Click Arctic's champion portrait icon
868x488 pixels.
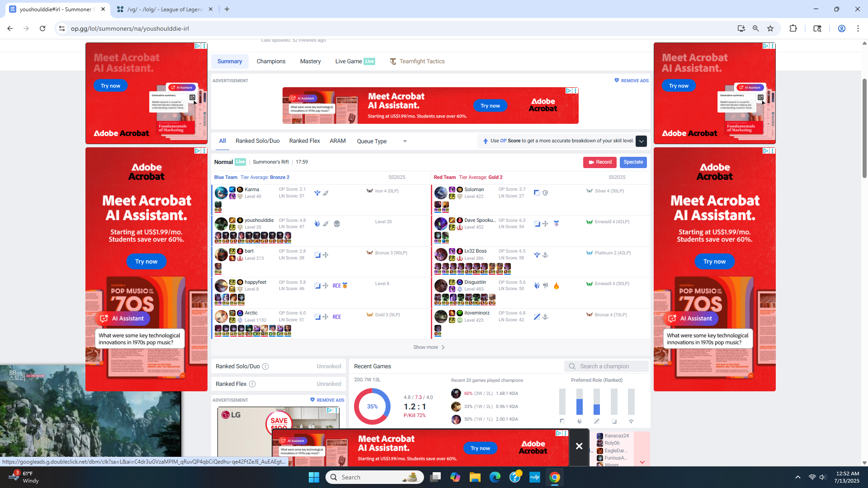(221, 316)
